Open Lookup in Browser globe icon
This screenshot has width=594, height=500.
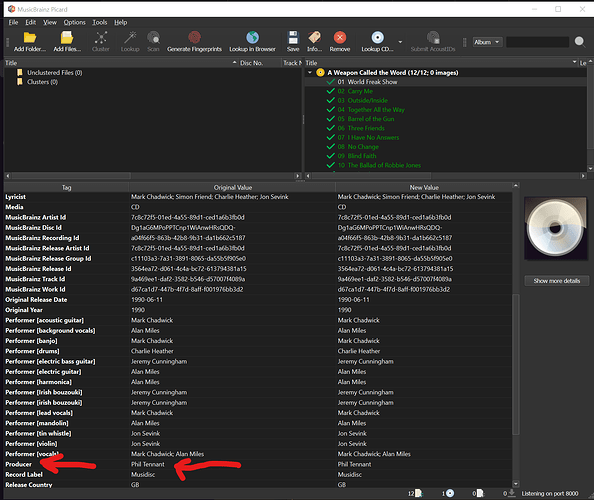tap(252, 38)
